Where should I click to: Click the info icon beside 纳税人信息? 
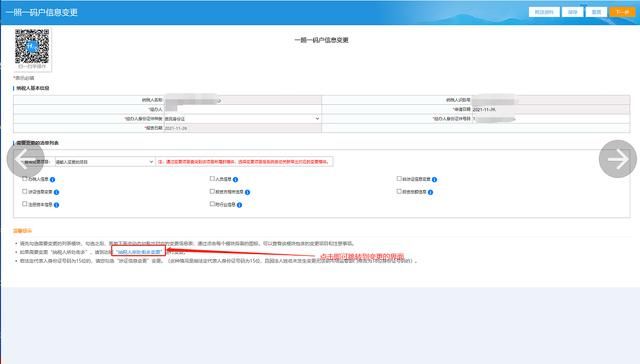pyautogui.click(x=52, y=180)
